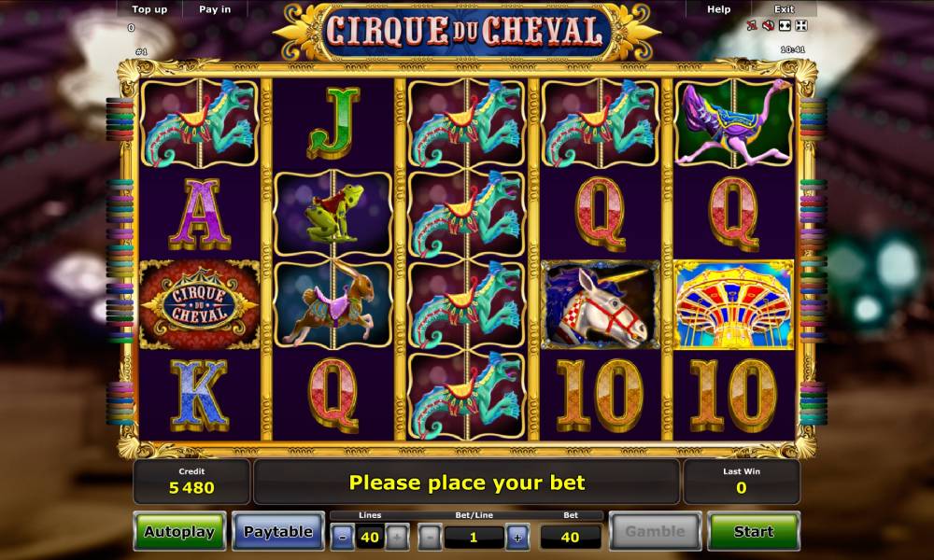Screen dimensions: 934x560
Task: Select the unicorn horse symbol
Action: click(600, 304)
